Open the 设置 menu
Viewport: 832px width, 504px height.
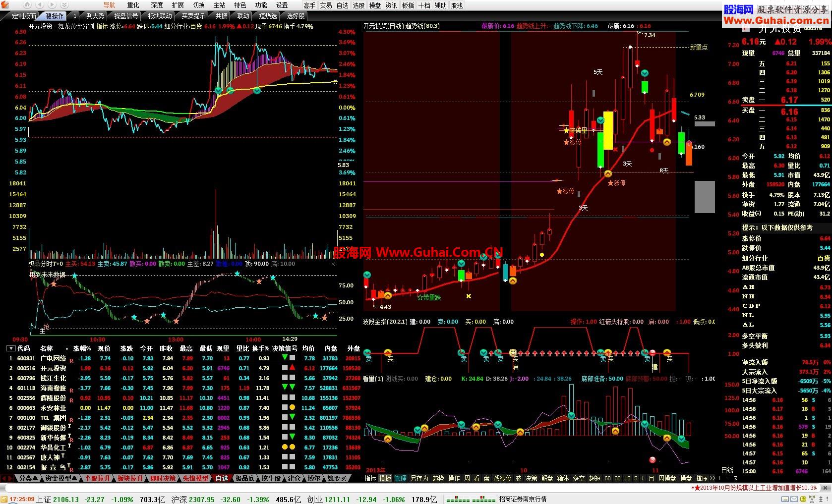click(x=282, y=5)
